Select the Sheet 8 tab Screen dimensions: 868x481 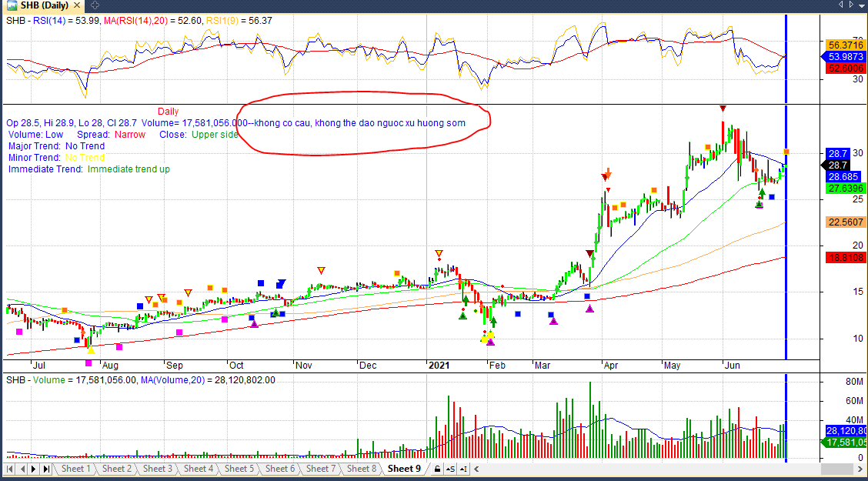point(361,469)
